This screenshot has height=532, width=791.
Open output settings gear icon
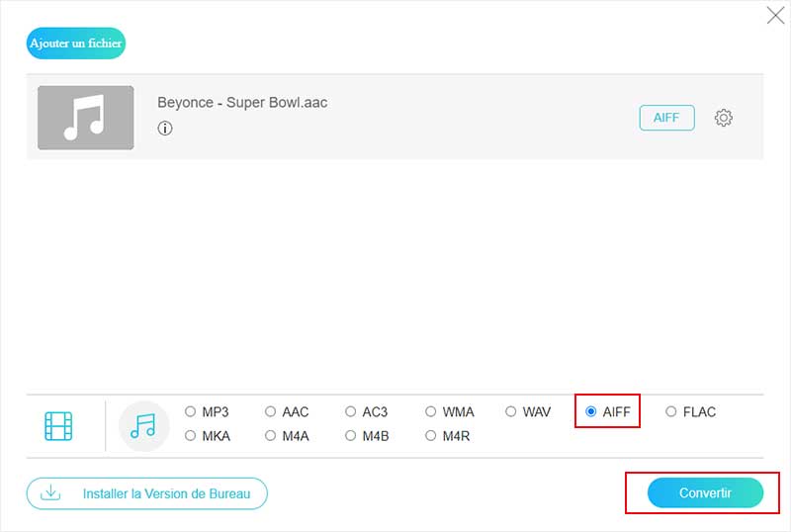tap(724, 118)
